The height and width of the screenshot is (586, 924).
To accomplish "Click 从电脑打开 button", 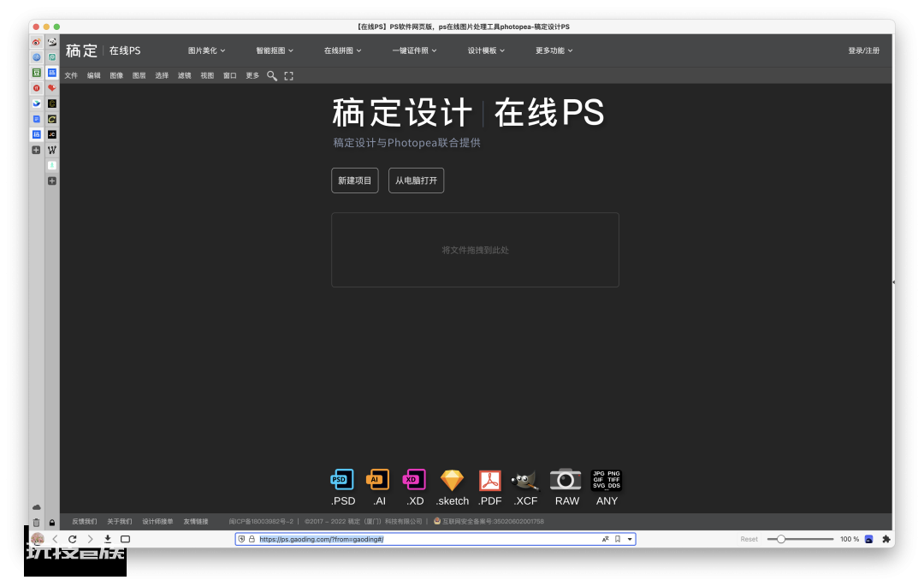I will tap(416, 181).
